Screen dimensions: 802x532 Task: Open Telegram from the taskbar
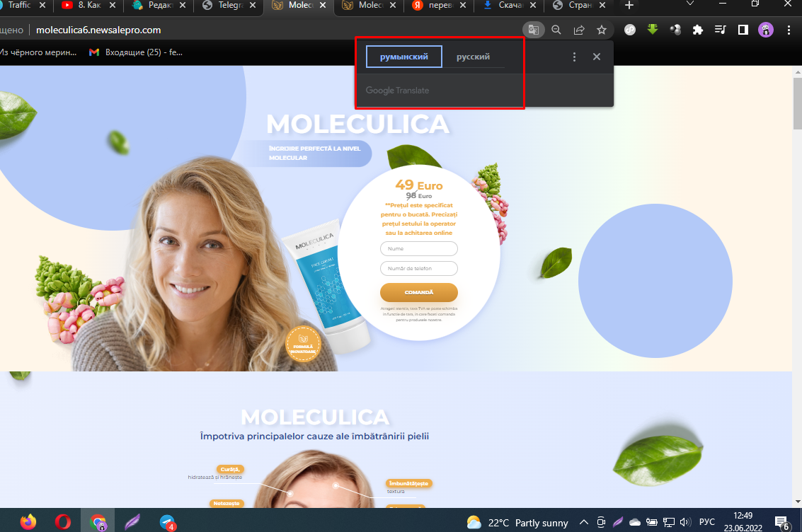tap(167, 522)
